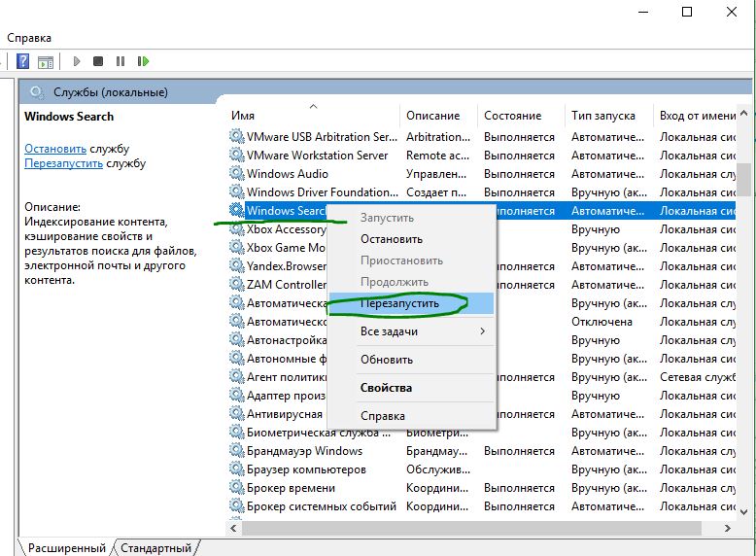This screenshot has height=556, width=756.
Task: Click gear icon of Брокер системных событий
Action: coord(236,505)
